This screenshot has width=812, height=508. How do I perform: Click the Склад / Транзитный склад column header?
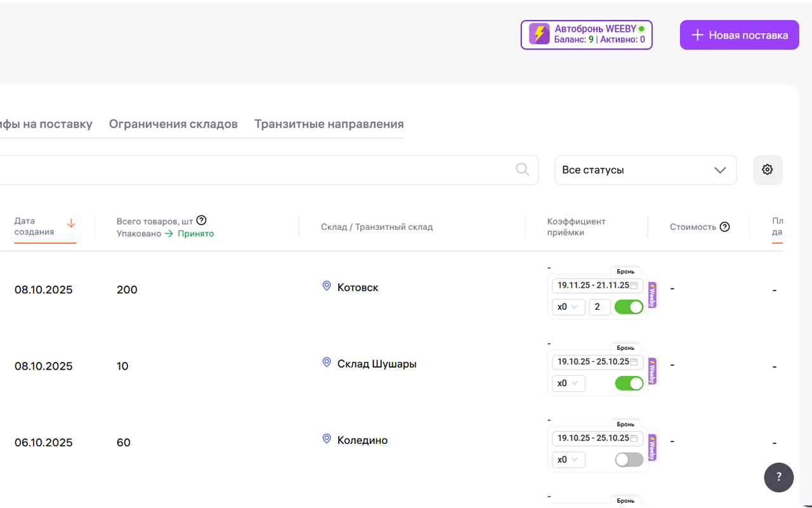coord(377,227)
